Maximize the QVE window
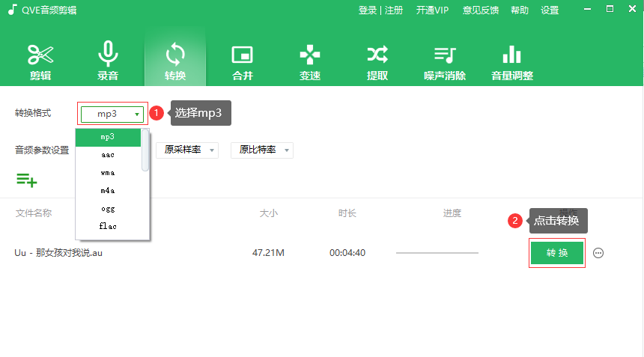The height and width of the screenshot is (357, 644). pyautogui.click(x=610, y=9)
